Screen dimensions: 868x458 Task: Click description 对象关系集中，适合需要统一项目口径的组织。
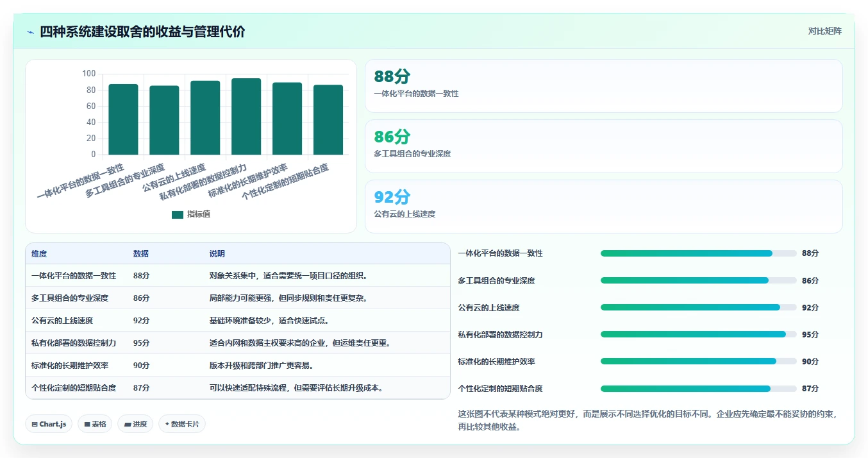[288, 276]
